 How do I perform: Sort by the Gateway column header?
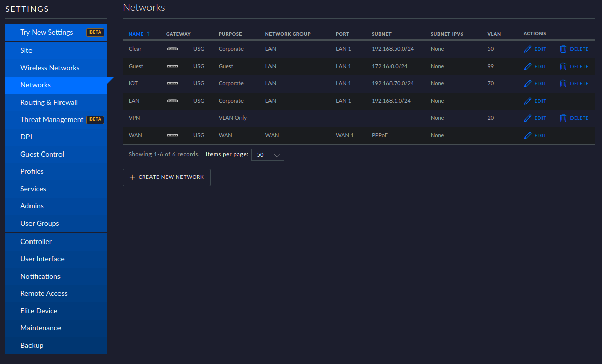pos(178,34)
